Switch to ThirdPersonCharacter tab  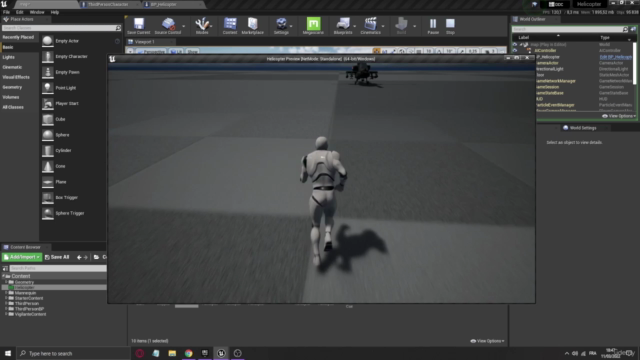(108, 4)
